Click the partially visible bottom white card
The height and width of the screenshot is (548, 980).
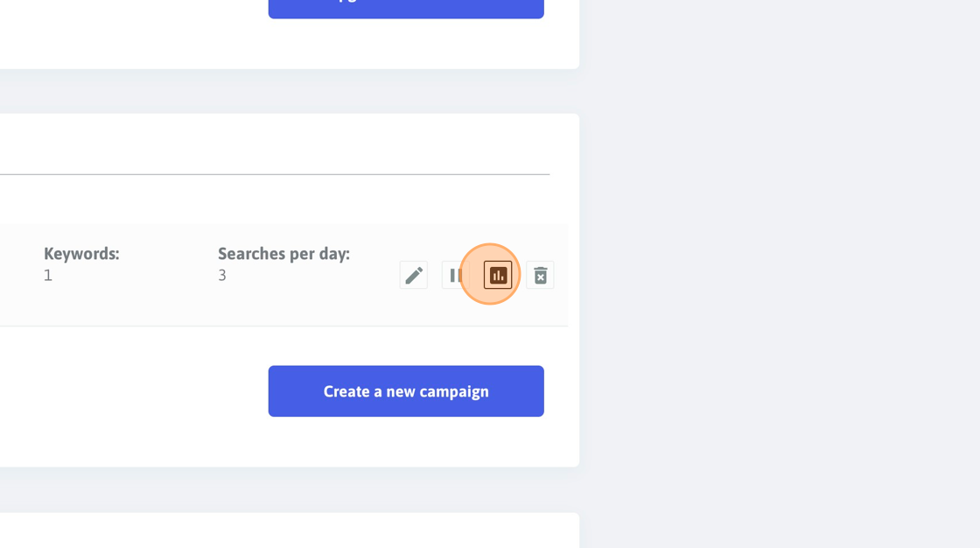tap(290, 530)
